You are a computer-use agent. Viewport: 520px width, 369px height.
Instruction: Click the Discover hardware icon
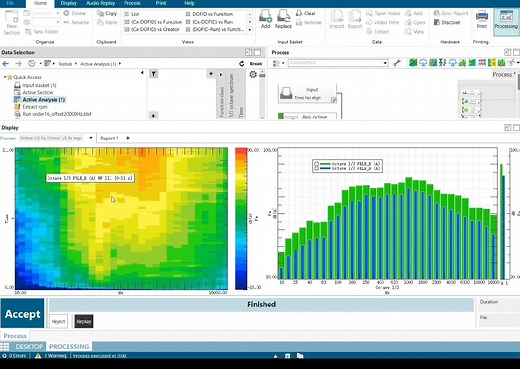click(x=437, y=22)
